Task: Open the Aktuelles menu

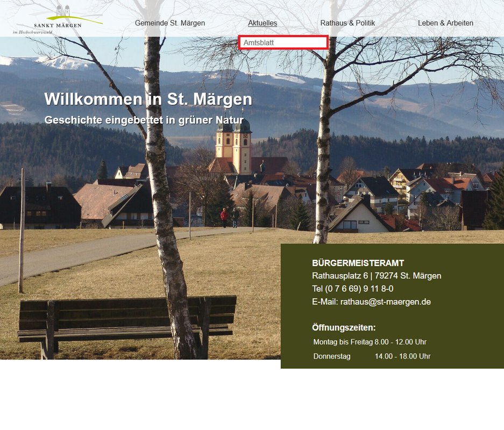Action: click(262, 23)
